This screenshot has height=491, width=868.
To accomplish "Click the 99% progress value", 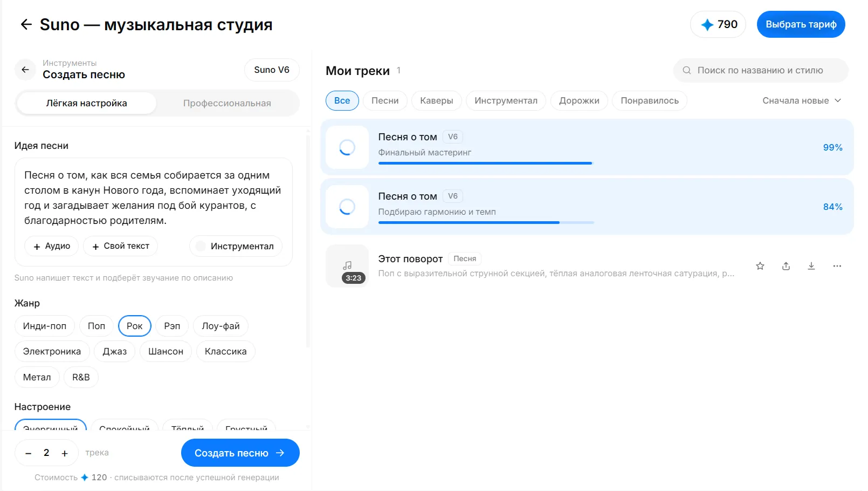I will (832, 147).
